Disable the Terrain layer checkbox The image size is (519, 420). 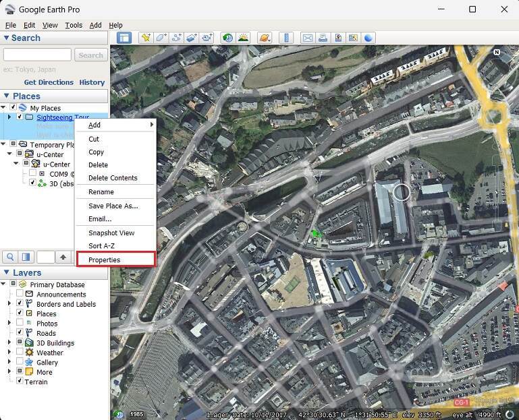coord(20,382)
